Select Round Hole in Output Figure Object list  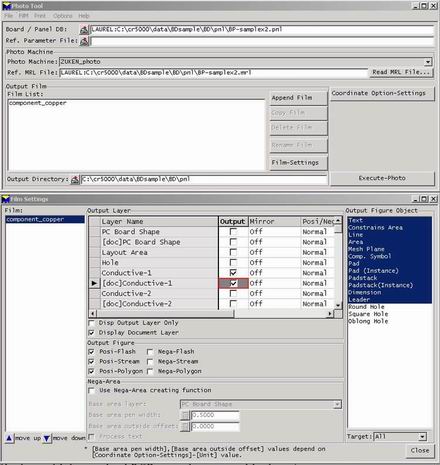coord(366,307)
